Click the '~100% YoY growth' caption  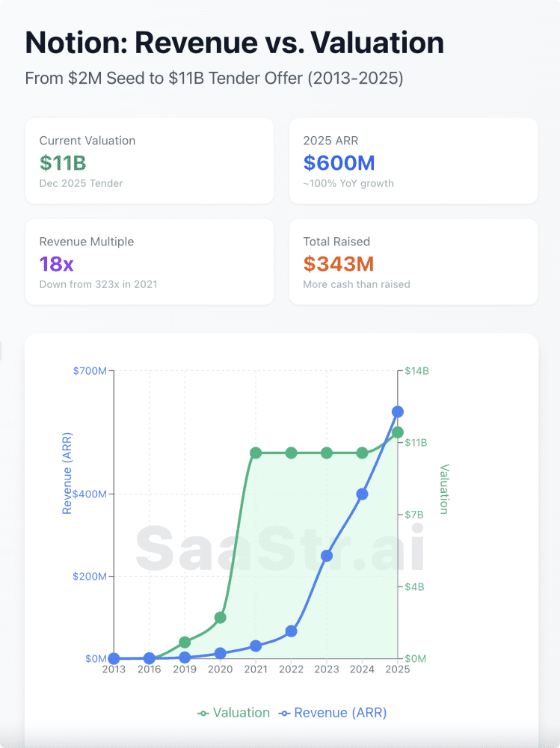(x=348, y=183)
